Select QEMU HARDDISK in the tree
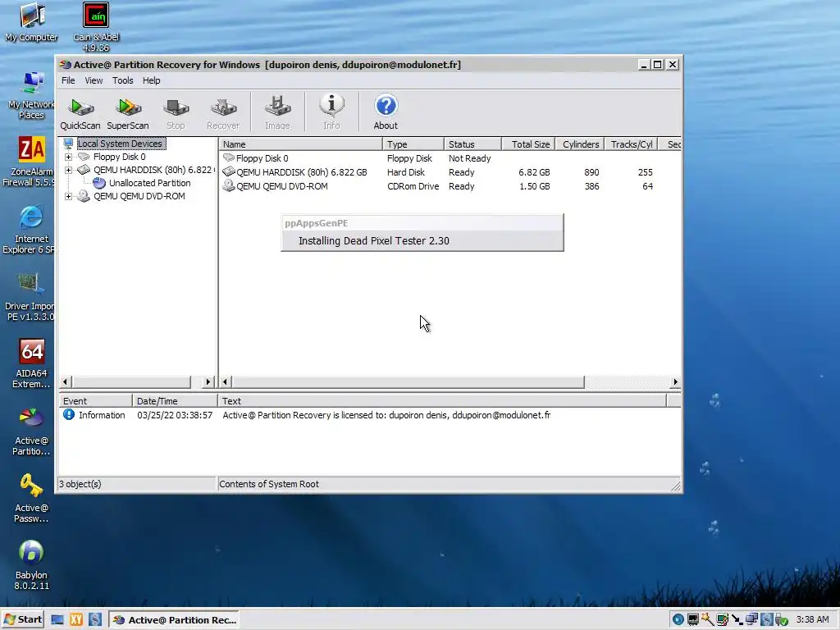The width and height of the screenshot is (840, 630). (153, 171)
